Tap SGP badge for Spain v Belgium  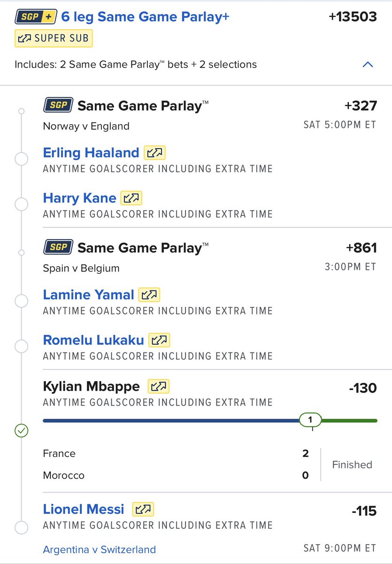[58, 247]
